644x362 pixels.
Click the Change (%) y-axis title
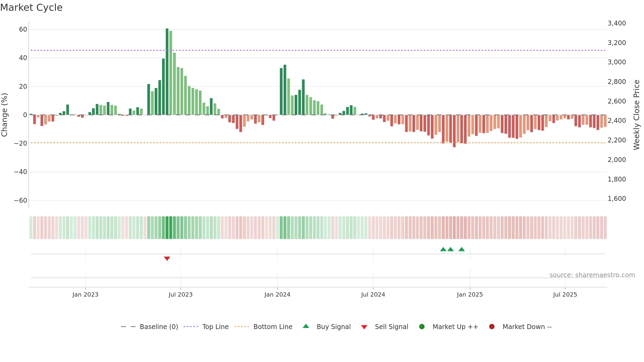point(4,115)
